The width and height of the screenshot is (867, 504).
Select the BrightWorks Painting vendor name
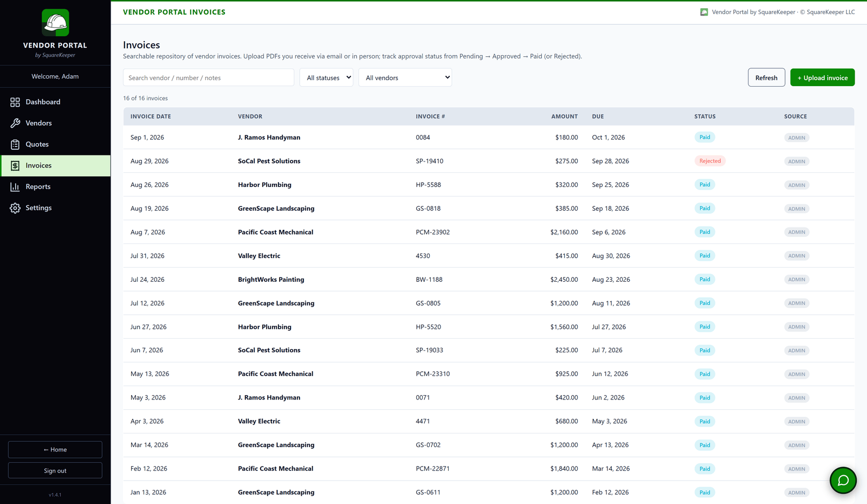(271, 280)
